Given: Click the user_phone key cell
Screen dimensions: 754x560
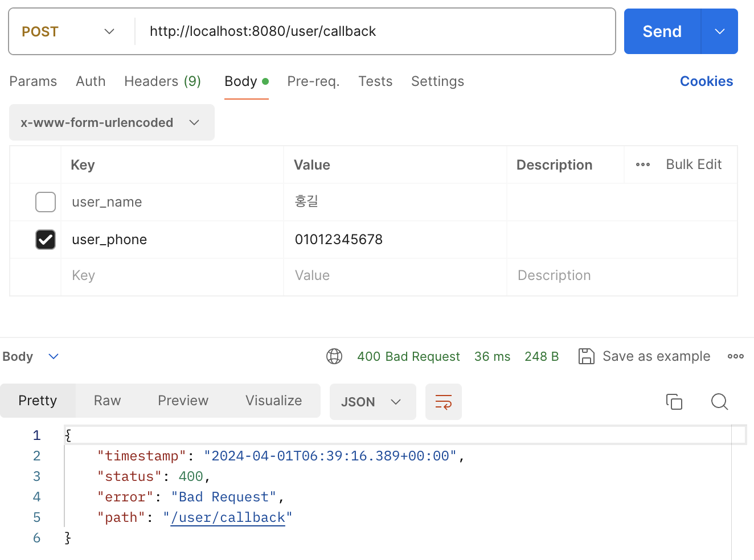Looking at the screenshot, I should tap(172, 240).
